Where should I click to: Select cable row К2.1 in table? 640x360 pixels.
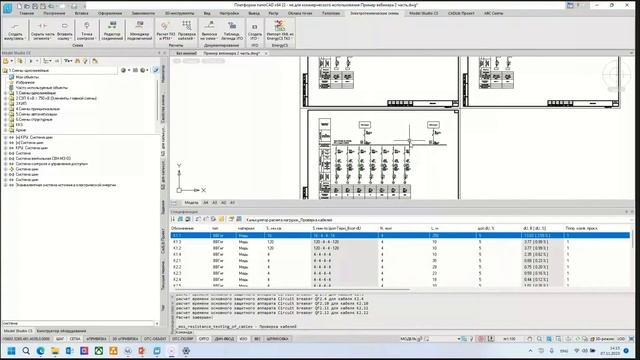coord(400,260)
